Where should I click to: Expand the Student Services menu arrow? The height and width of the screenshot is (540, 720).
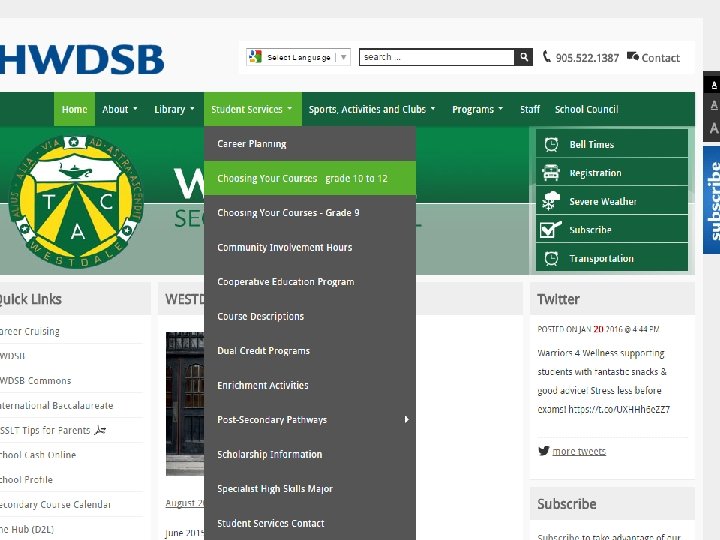290,109
